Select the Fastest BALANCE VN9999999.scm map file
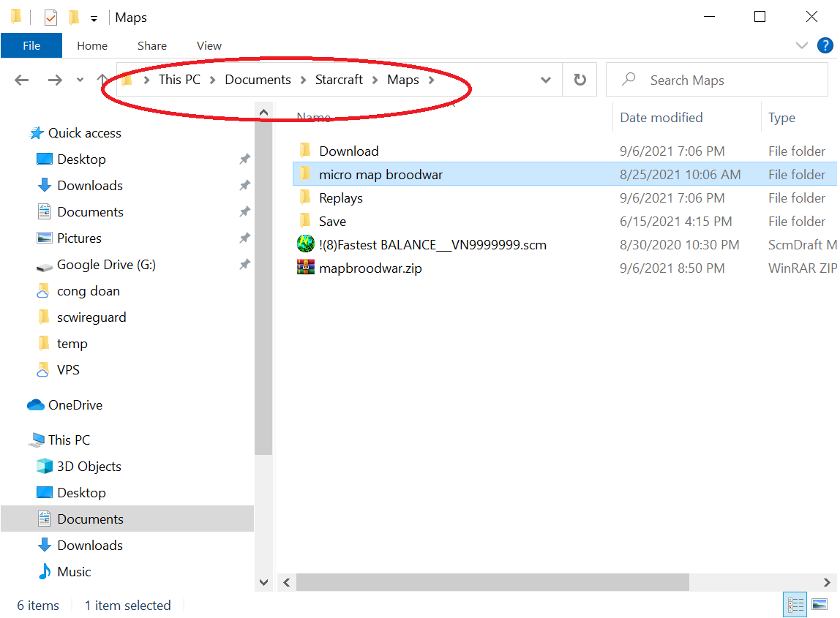 tap(433, 245)
